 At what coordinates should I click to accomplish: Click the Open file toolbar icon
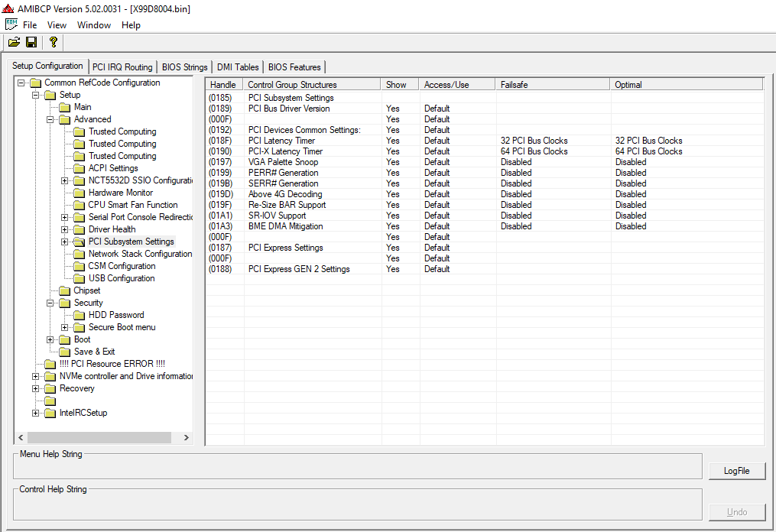pyautogui.click(x=14, y=43)
